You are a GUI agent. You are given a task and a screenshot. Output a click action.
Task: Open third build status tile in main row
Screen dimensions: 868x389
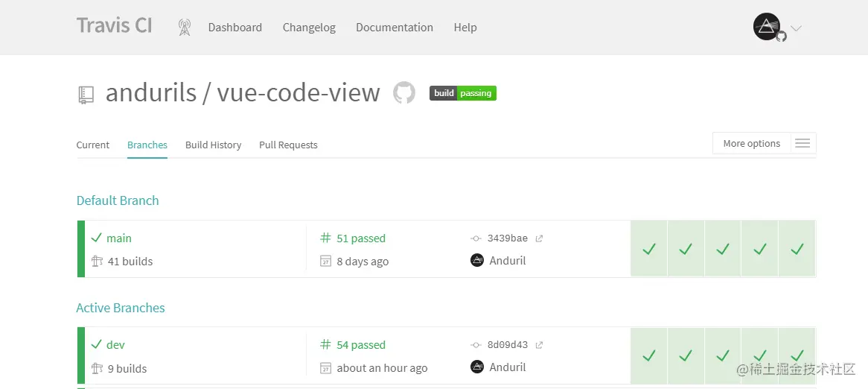(723, 248)
